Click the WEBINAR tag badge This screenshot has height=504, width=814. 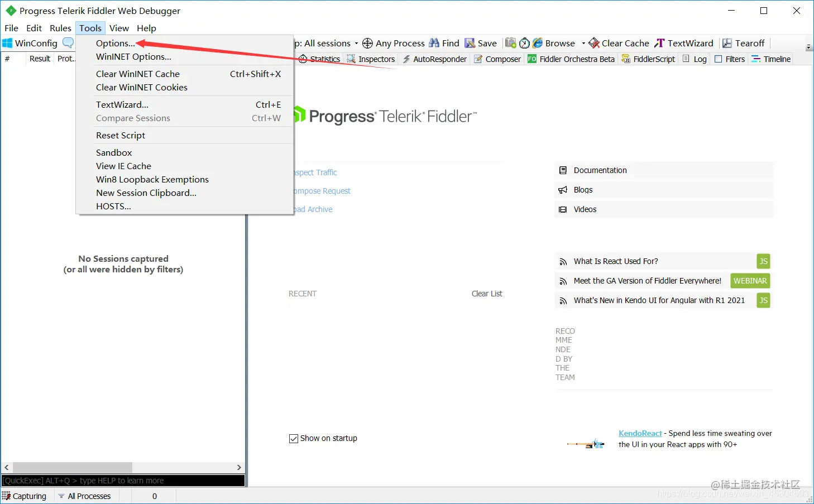(750, 281)
